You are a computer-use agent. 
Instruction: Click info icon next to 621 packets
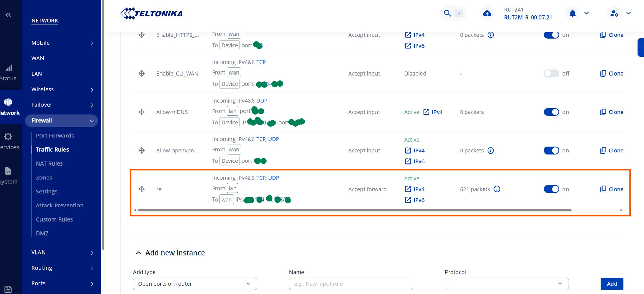pyautogui.click(x=497, y=189)
